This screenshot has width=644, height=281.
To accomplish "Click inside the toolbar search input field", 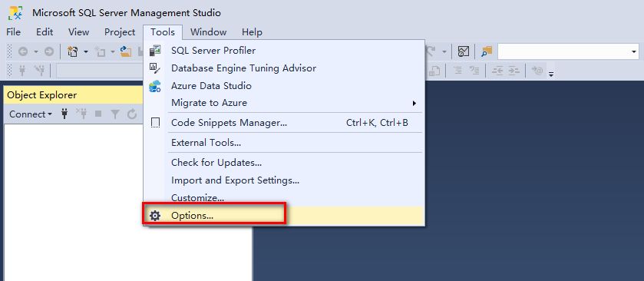I will click(563, 51).
